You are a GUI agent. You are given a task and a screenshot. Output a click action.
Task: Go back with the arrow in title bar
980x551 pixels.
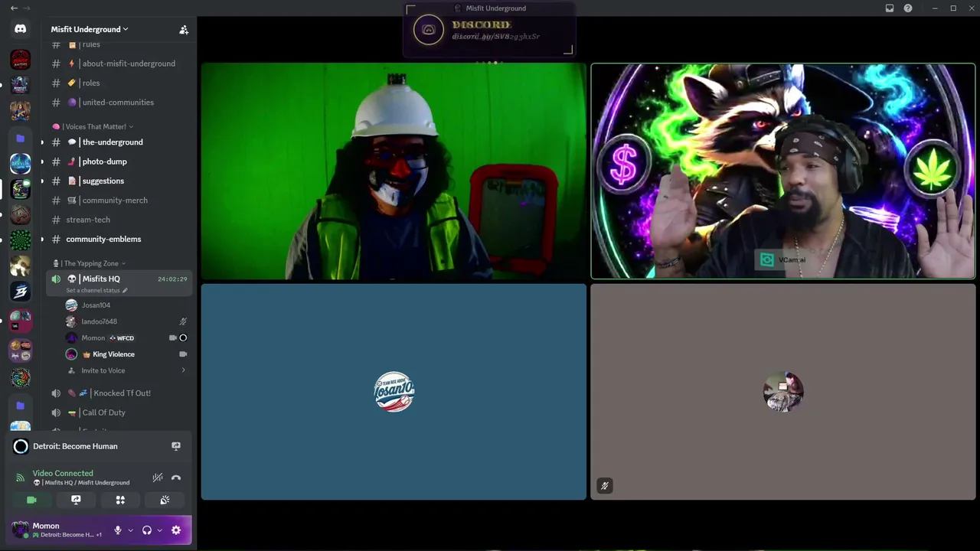coord(14,8)
